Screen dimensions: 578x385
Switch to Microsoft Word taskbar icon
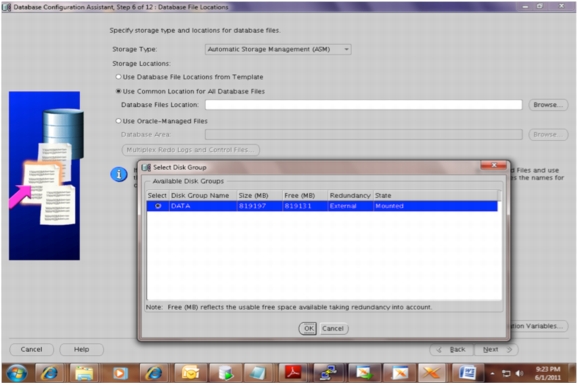(x=467, y=373)
